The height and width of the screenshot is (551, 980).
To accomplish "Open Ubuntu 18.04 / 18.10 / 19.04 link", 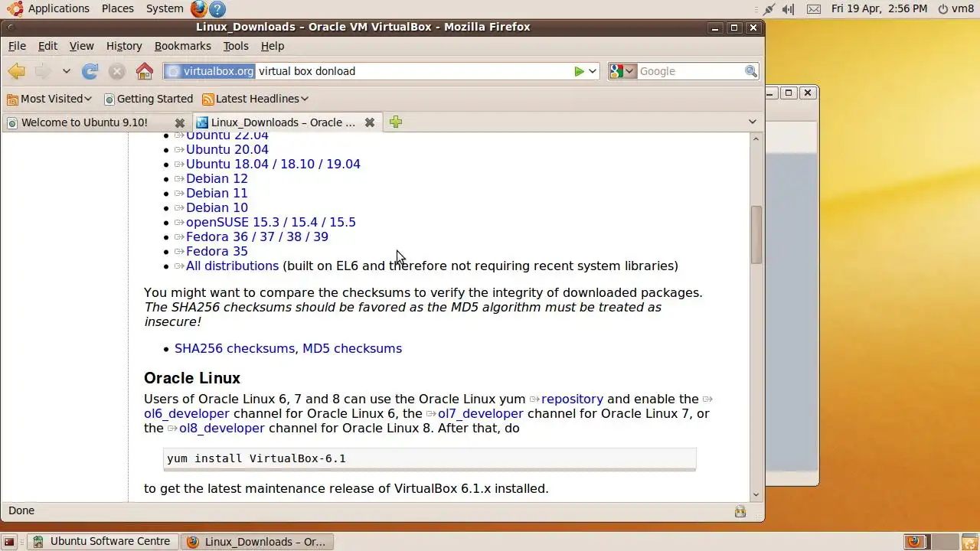I will [273, 164].
